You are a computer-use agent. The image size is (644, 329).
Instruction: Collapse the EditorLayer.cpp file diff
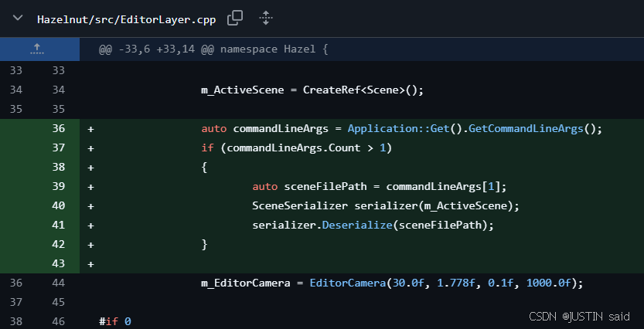19,19
